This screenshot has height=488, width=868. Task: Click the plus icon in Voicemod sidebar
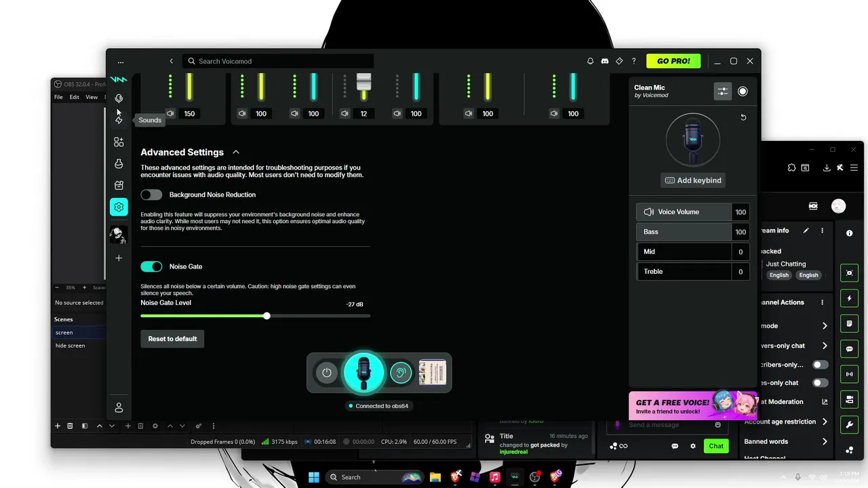pos(119,258)
